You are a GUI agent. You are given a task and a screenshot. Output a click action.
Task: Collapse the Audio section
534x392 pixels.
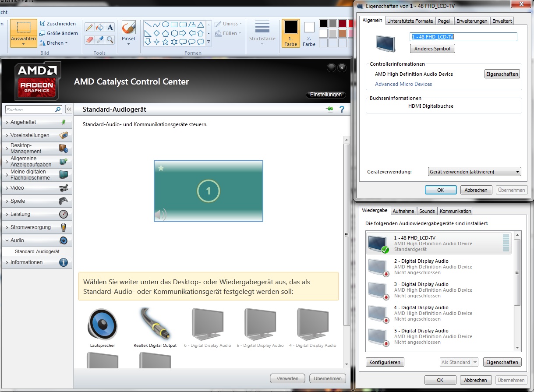click(x=37, y=240)
